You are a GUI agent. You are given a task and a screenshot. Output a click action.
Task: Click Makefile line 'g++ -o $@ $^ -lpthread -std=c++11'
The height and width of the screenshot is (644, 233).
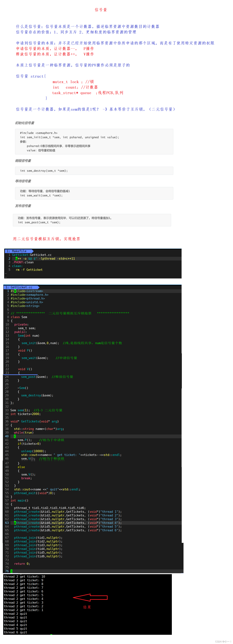[x=45, y=258]
